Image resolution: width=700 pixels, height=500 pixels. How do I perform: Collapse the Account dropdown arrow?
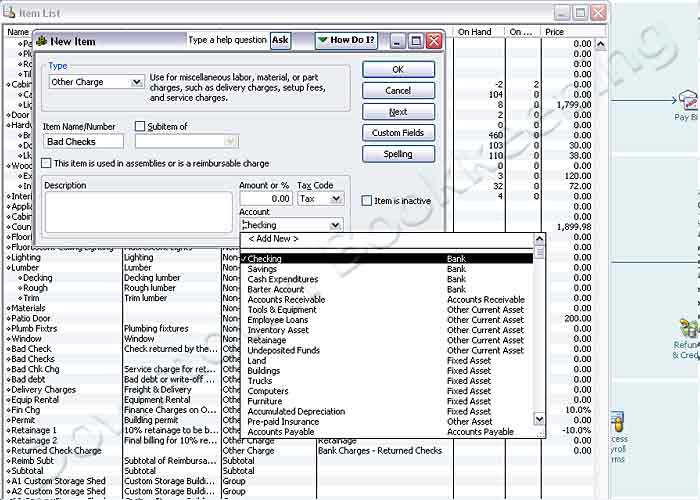335,225
